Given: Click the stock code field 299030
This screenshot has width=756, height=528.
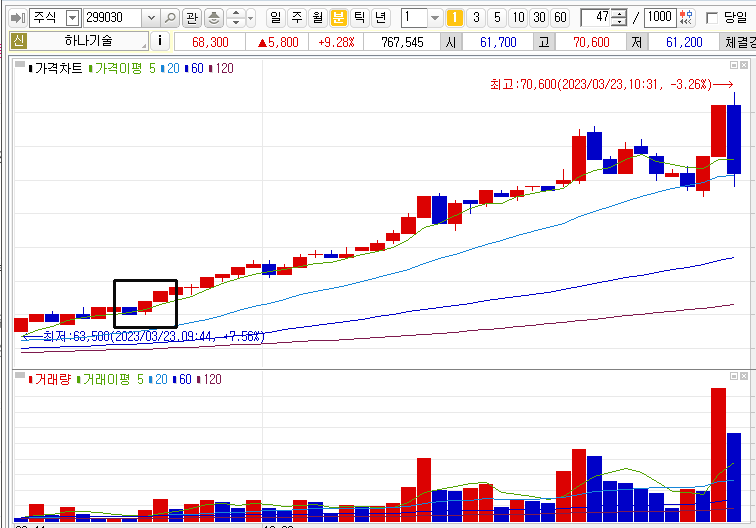Looking at the screenshot, I should coord(113,18).
